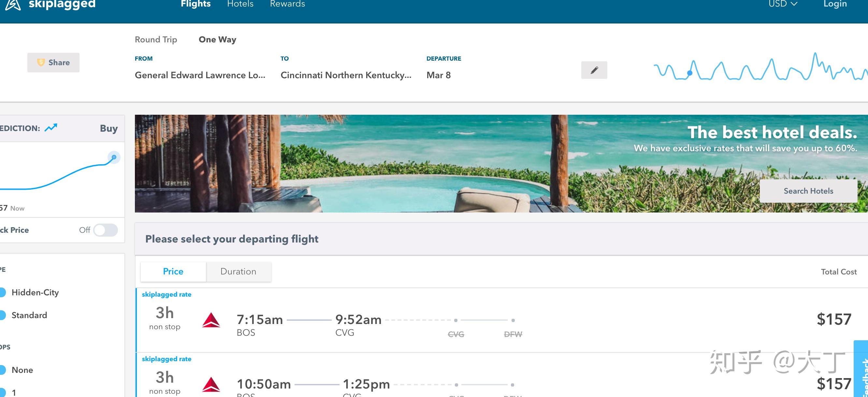This screenshot has height=397, width=868.
Task: Click the Total Cost column header
Action: click(839, 272)
